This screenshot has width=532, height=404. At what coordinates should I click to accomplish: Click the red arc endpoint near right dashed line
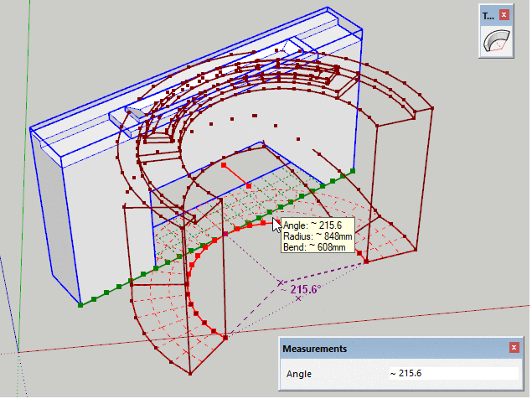click(x=366, y=262)
